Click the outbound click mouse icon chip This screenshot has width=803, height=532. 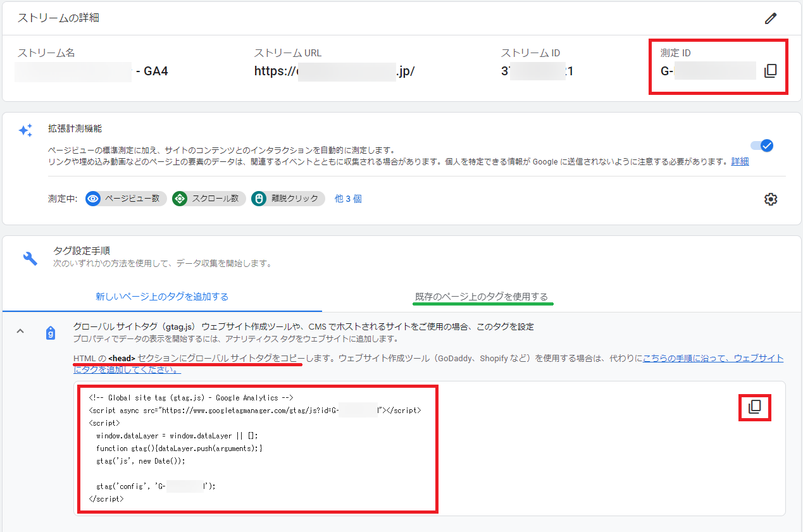tap(258, 199)
